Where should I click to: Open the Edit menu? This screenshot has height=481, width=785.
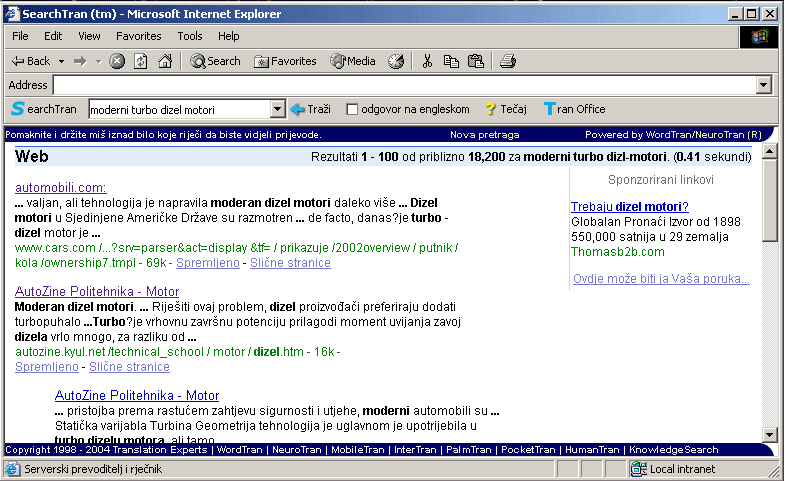pyautogui.click(x=53, y=36)
